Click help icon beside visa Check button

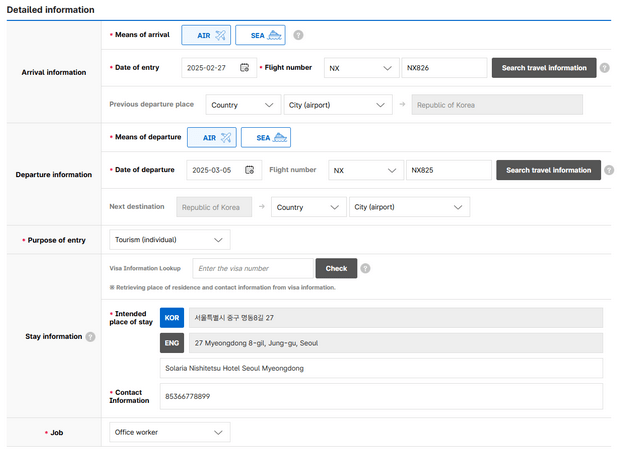(365, 268)
